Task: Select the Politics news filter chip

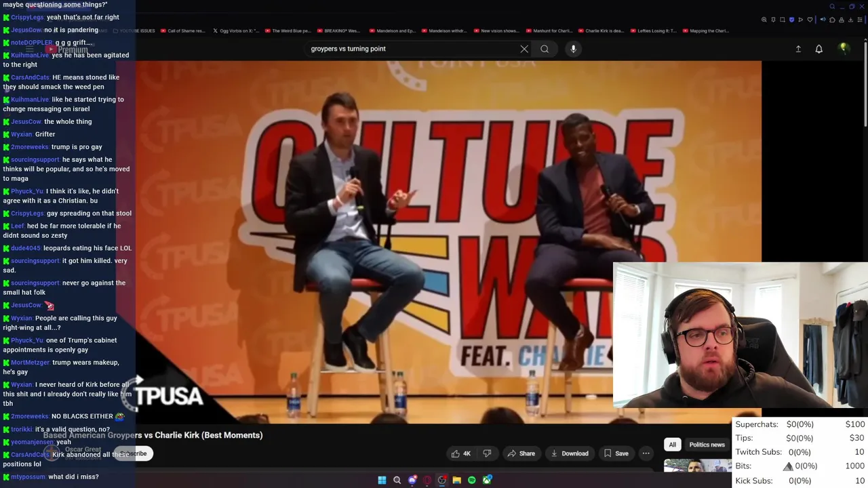Action: click(707, 445)
